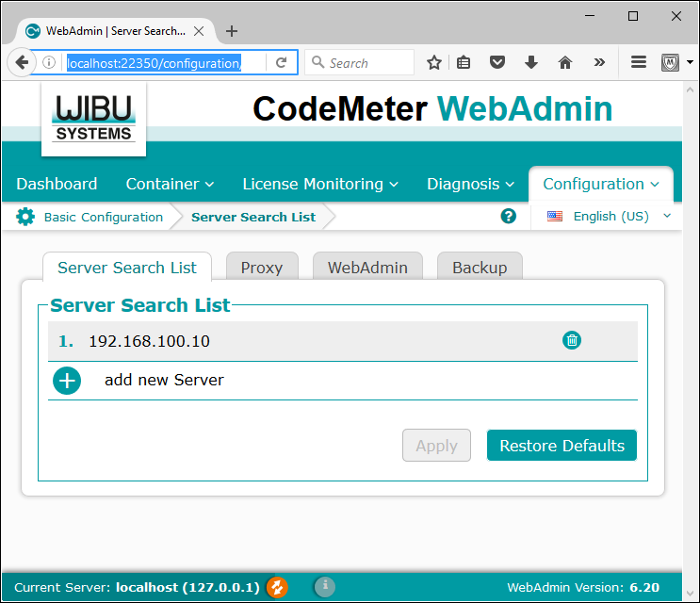
Task: Expand the Diagnosis menu
Action: (x=470, y=184)
